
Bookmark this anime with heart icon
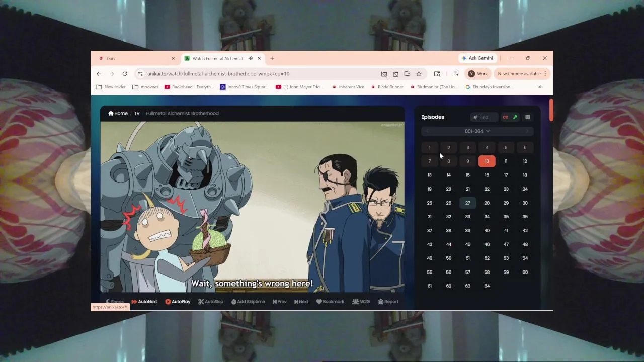(x=330, y=302)
